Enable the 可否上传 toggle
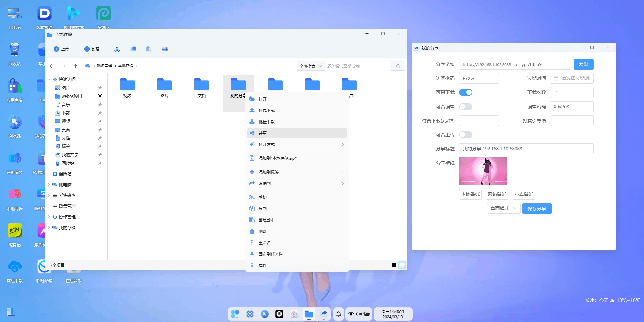The image size is (644, 322). point(465,135)
